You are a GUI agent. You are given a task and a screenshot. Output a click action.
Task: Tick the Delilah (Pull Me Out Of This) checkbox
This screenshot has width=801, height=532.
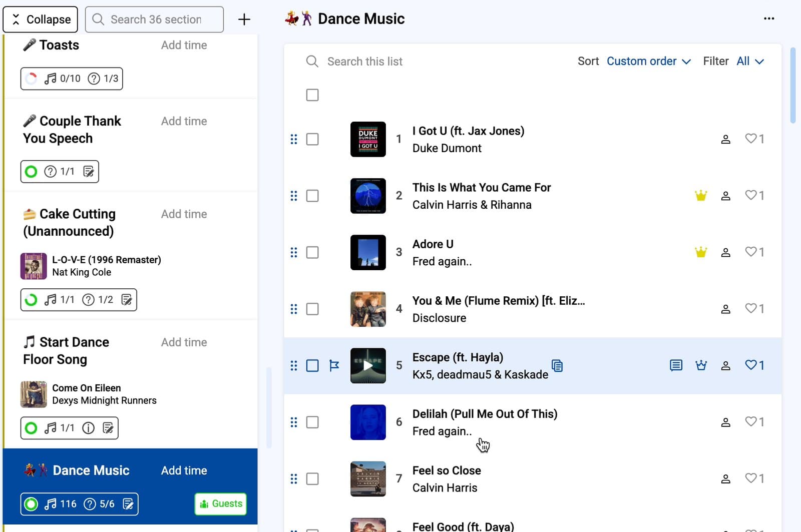tap(312, 422)
